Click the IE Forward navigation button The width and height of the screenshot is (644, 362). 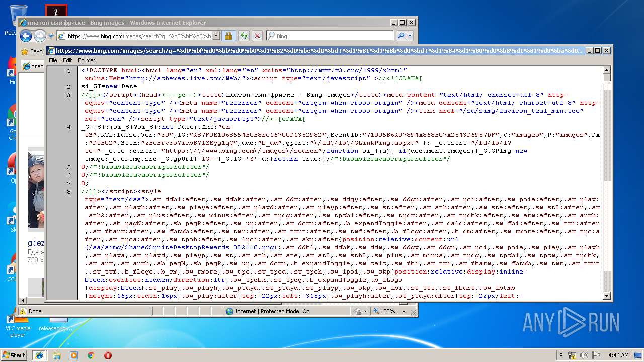pos(40,36)
